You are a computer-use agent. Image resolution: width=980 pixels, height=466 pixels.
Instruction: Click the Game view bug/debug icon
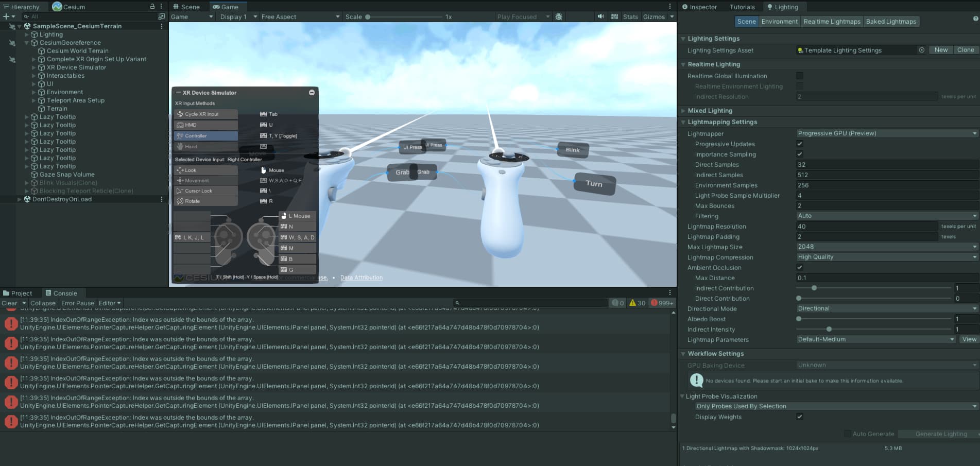[559, 17]
